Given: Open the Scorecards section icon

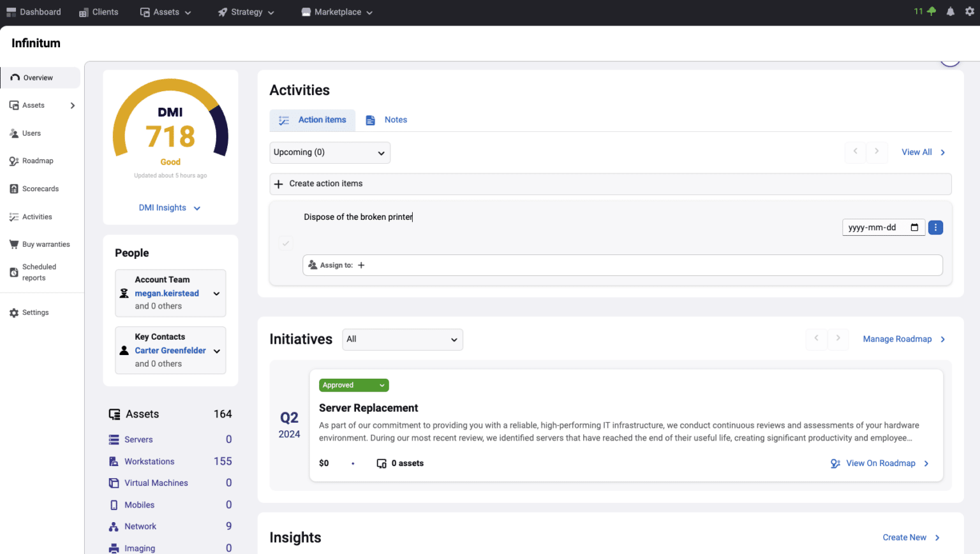Looking at the screenshot, I should pyautogui.click(x=13, y=189).
